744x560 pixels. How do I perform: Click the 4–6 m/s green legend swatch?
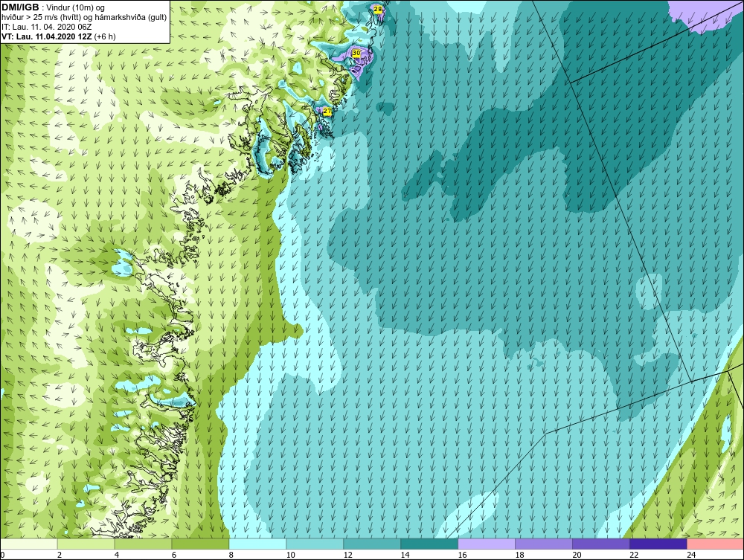pyautogui.click(x=143, y=544)
